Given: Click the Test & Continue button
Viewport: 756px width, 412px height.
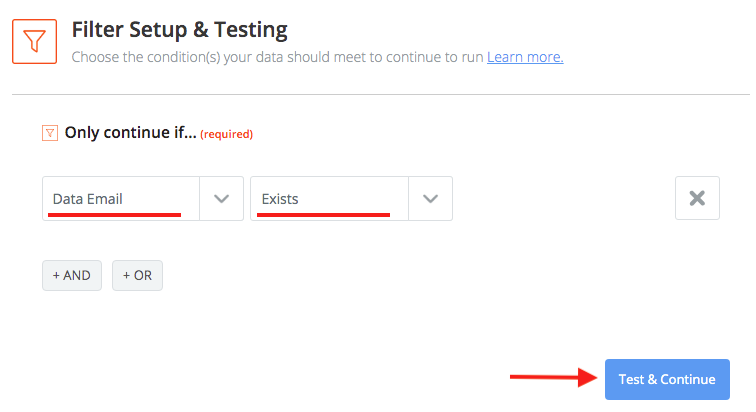Looking at the screenshot, I should pyautogui.click(x=667, y=379).
